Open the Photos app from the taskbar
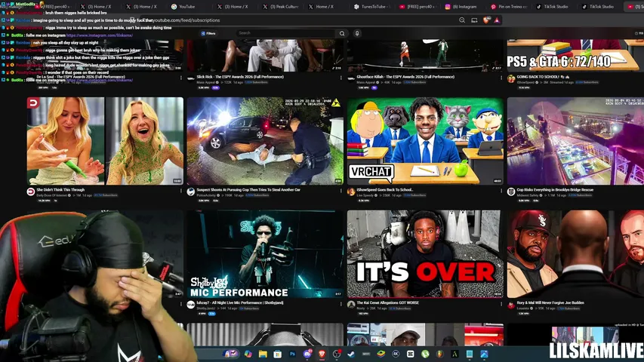The width and height of the screenshot is (644, 362). [484, 354]
